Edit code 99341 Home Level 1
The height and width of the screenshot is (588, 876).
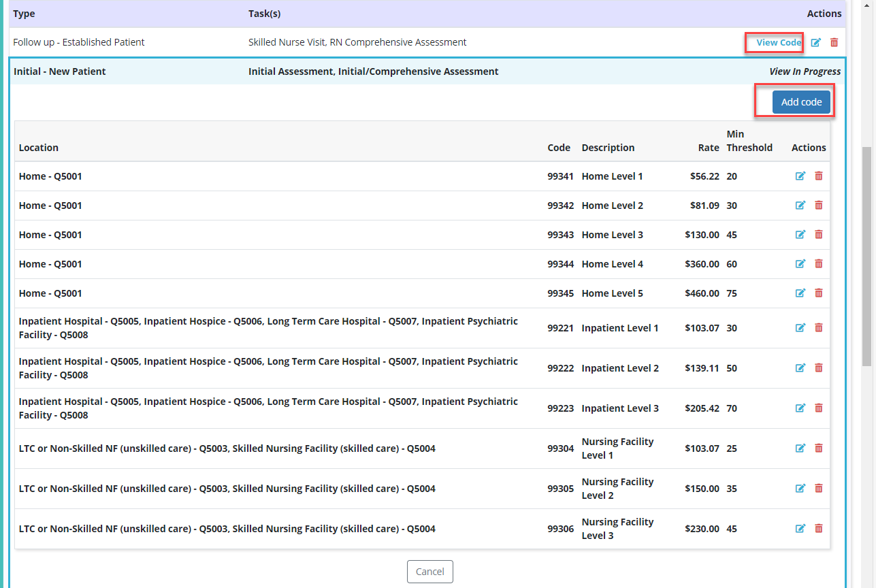800,176
